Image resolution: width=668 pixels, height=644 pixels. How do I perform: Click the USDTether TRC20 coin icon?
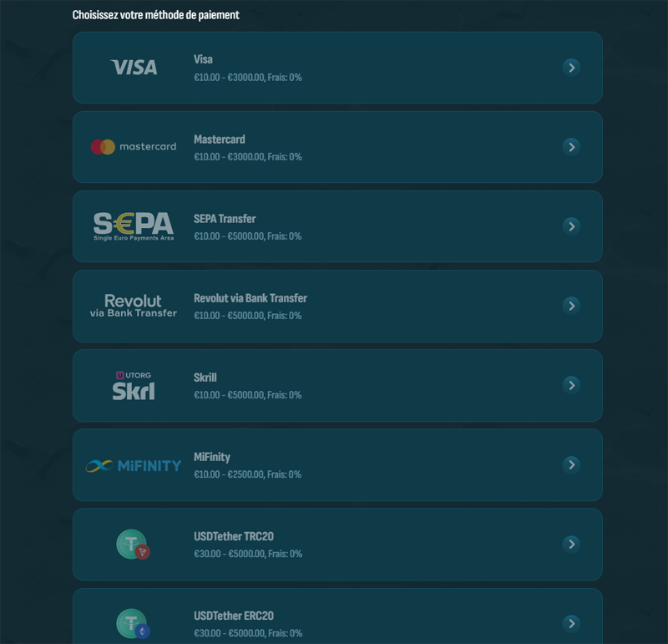tap(133, 545)
